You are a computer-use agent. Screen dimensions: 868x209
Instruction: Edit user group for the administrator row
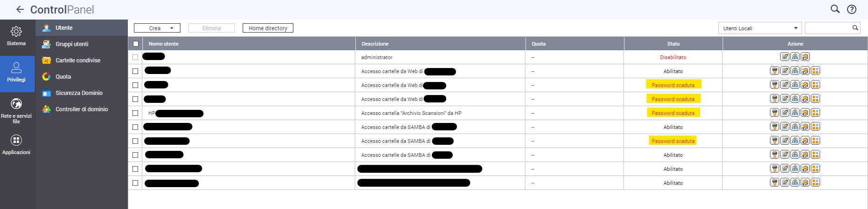pyautogui.click(x=795, y=57)
